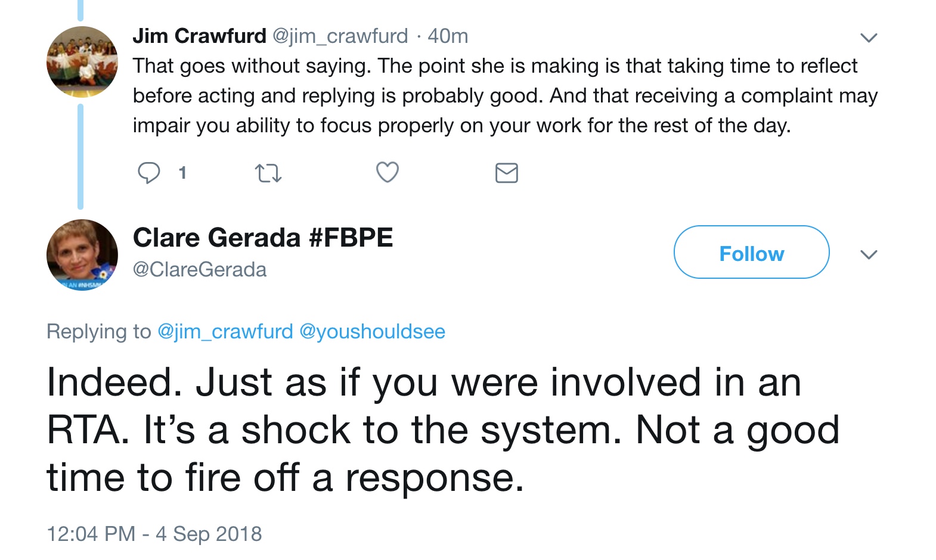Screen dimensions: 936x560
Task: Like Jim Crawfurd's tweet with heart
Action: (x=387, y=173)
